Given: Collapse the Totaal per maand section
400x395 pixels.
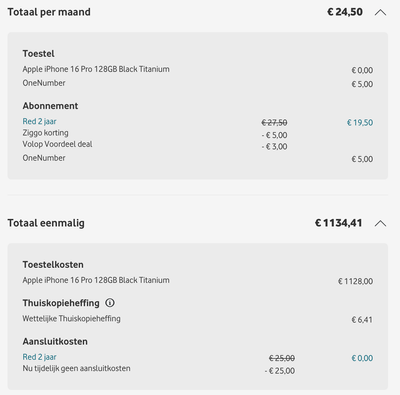Looking at the screenshot, I should click(x=380, y=13).
